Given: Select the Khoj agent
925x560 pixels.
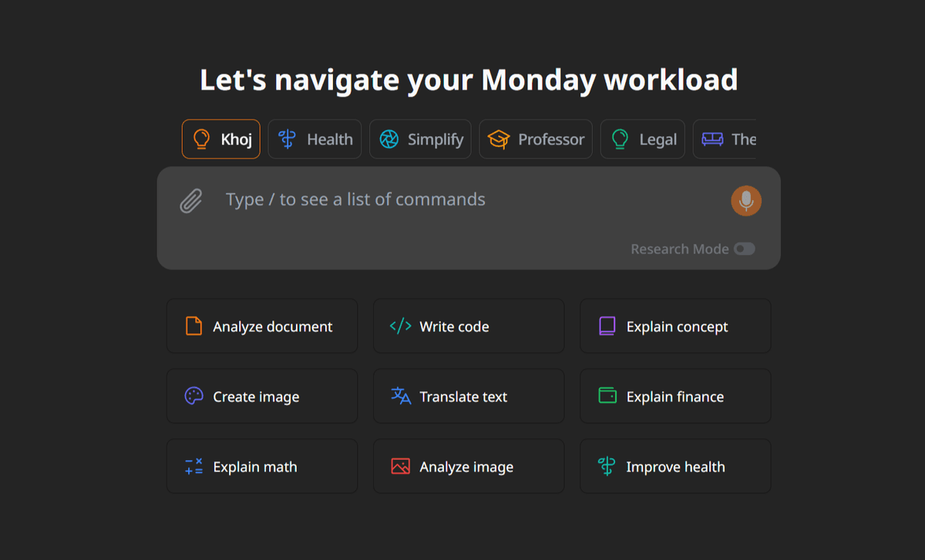Looking at the screenshot, I should click(221, 139).
